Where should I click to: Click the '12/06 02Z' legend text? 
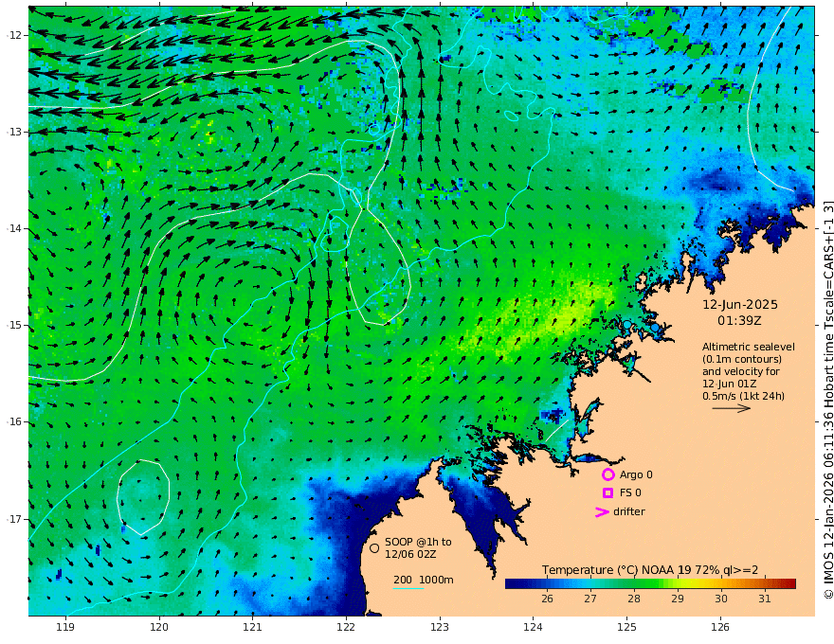(410, 554)
